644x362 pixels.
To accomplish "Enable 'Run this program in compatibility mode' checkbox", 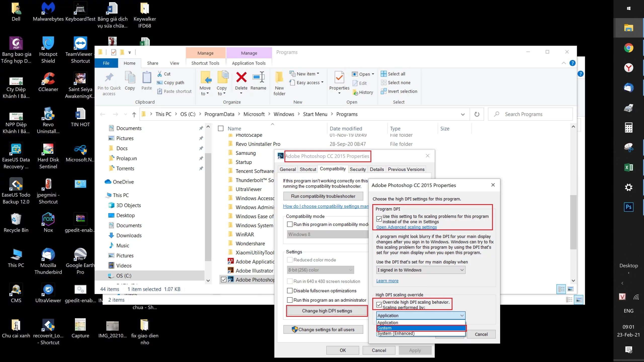I will [x=290, y=224].
